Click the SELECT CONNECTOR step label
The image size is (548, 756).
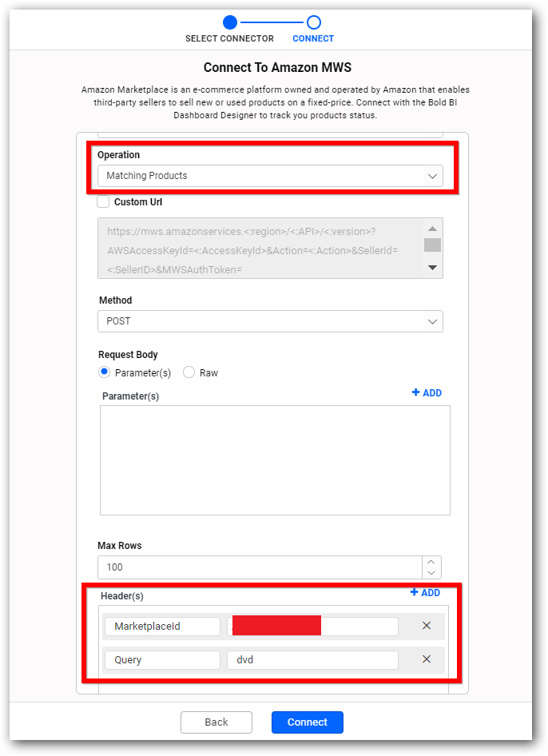(x=229, y=38)
